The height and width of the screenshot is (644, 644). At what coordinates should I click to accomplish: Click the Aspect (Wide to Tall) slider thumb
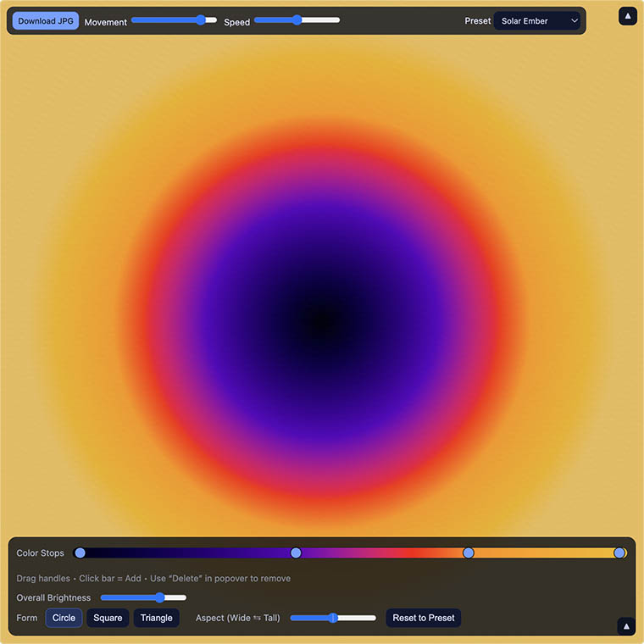point(333,618)
